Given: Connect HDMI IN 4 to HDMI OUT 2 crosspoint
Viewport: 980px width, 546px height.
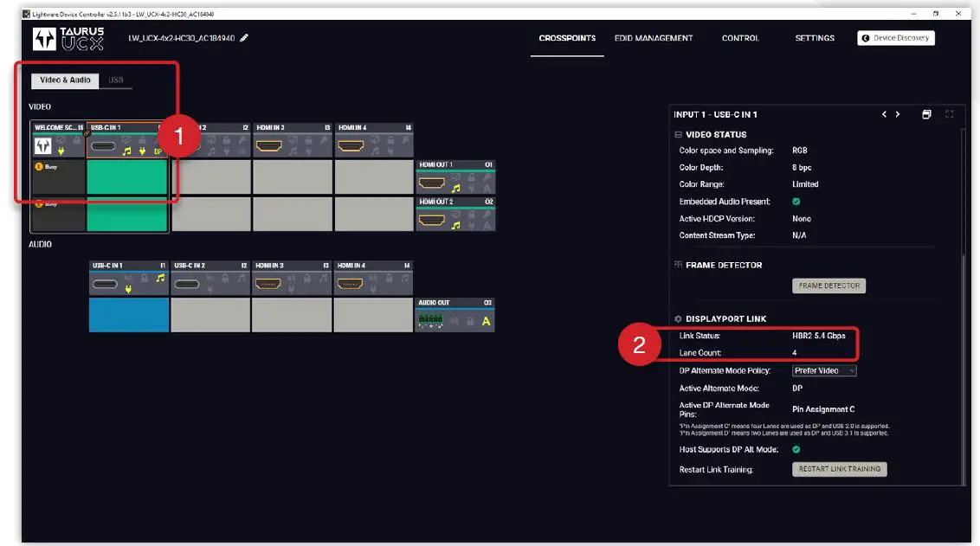Looking at the screenshot, I should (x=374, y=214).
